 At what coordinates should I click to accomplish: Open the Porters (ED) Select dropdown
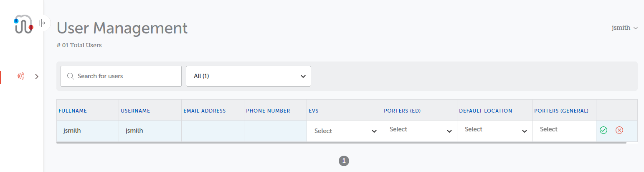pyautogui.click(x=420, y=130)
